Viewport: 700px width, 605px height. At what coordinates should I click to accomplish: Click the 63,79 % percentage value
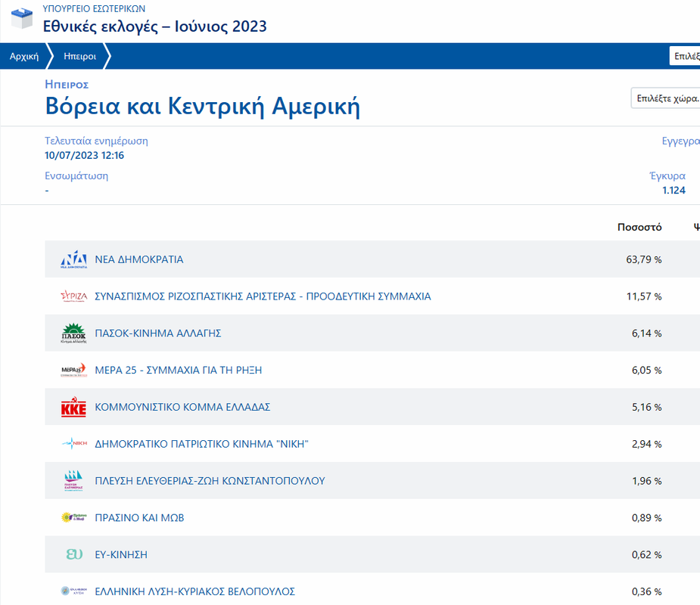(644, 259)
